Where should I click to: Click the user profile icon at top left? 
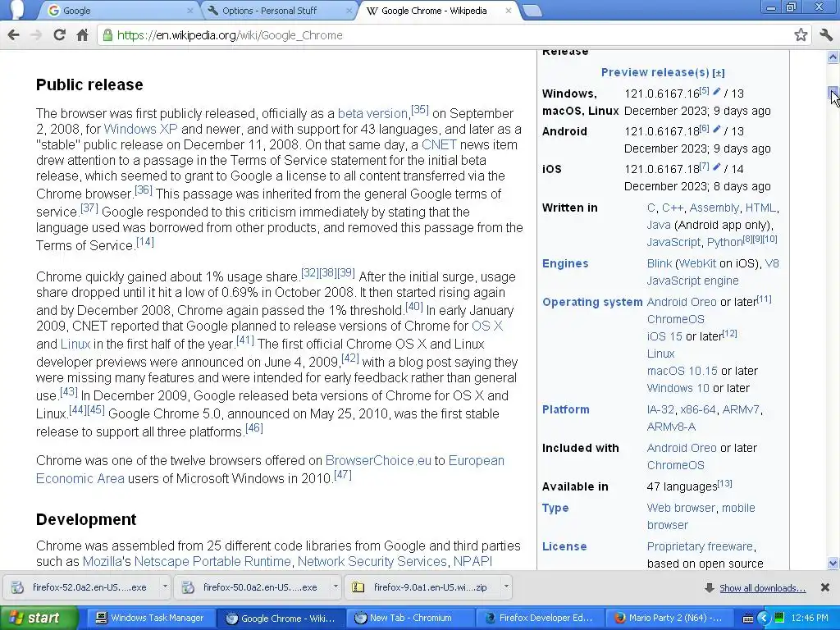(x=17, y=10)
